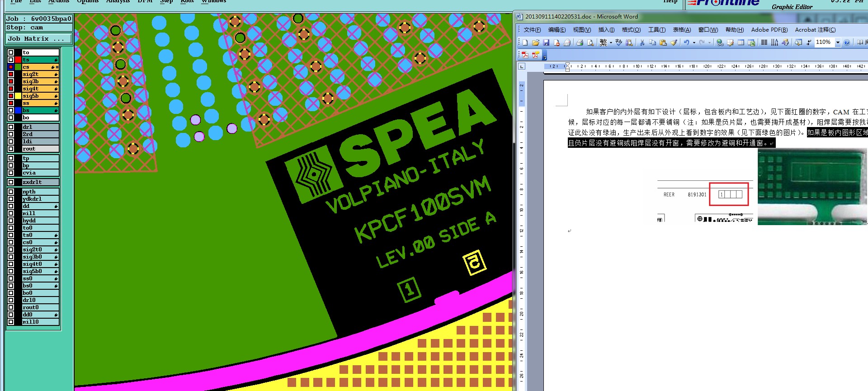Open the 格式(O) menu in Word
868x391 pixels.
point(631,30)
